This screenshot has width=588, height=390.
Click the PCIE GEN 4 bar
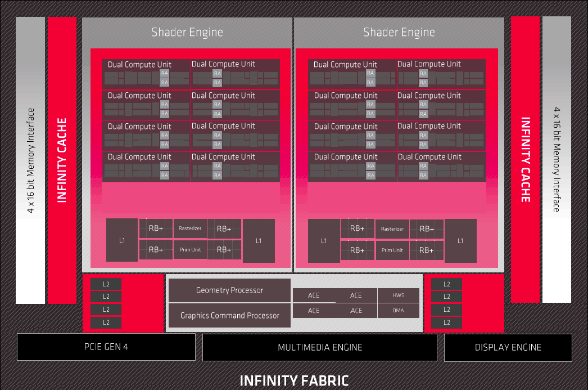pos(106,347)
